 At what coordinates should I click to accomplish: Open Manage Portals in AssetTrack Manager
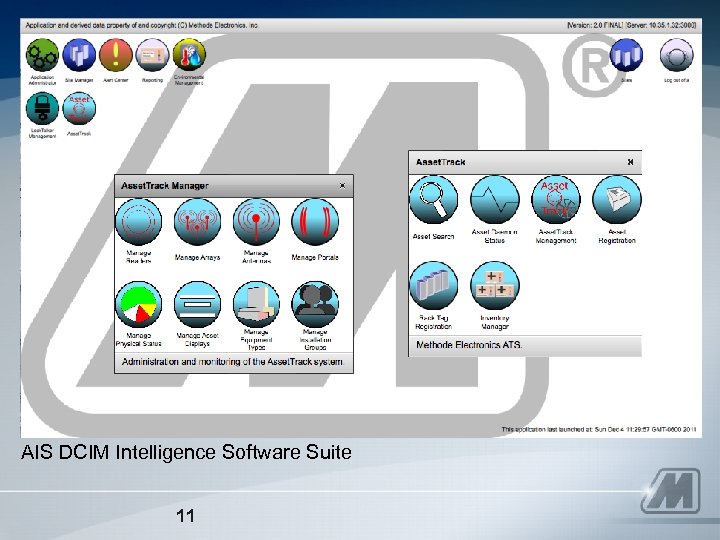315,222
